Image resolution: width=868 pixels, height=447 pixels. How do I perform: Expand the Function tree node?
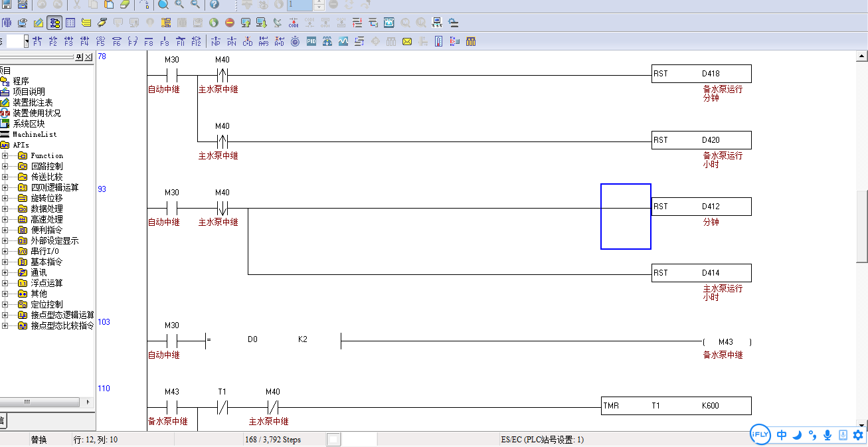pyautogui.click(x=5, y=155)
